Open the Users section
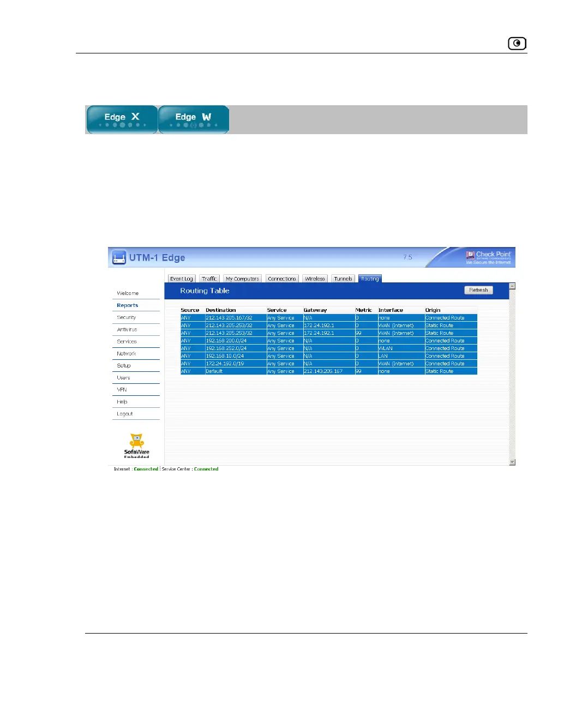 click(123, 377)
